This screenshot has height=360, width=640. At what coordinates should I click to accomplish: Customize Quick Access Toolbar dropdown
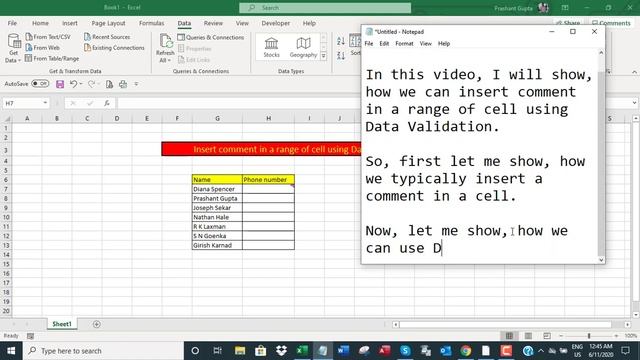click(x=136, y=84)
